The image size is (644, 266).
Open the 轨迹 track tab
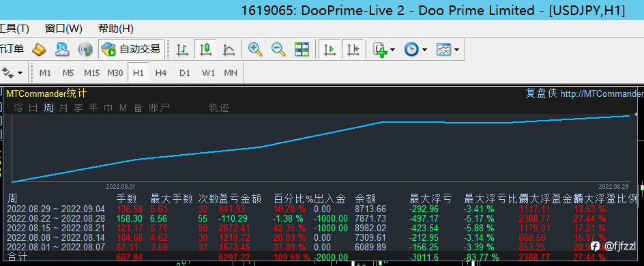(219, 108)
